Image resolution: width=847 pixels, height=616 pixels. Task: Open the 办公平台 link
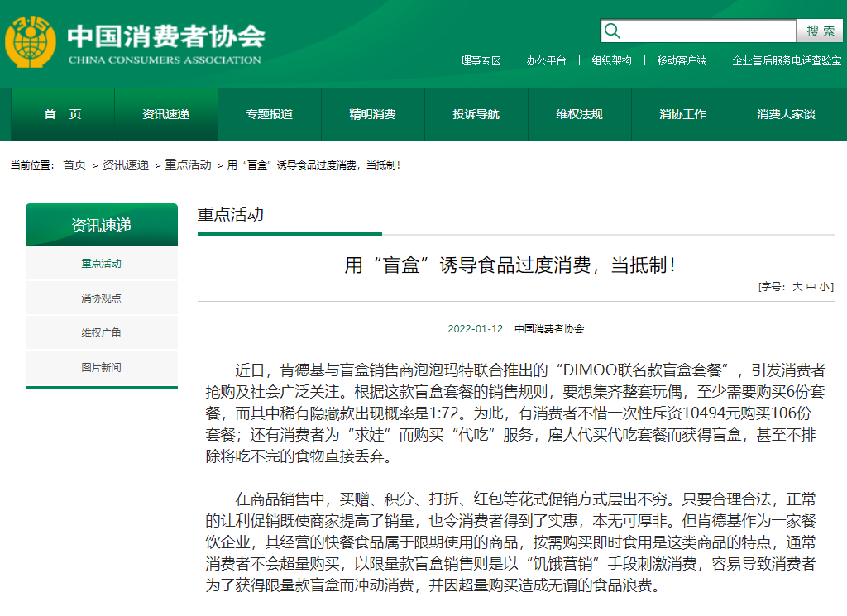click(x=546, y=60)
